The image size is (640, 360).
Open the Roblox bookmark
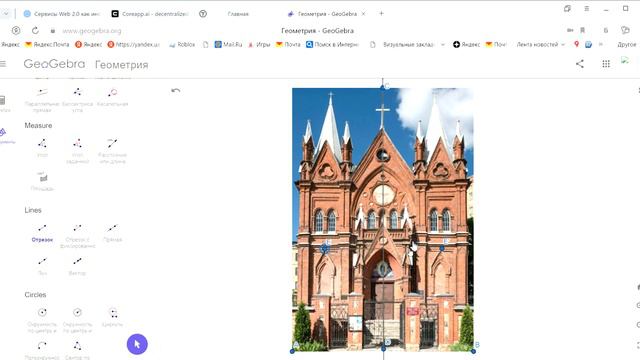pyautogui.click(x=182, y=44)
